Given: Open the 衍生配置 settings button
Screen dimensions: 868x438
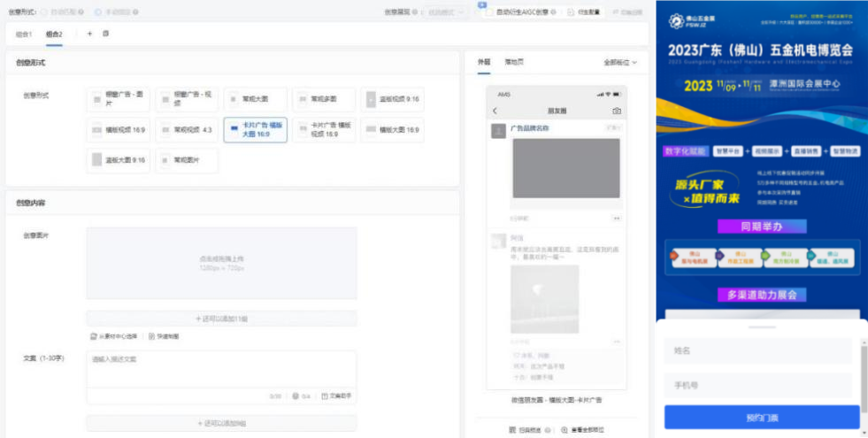Looking at the screenshot, I should click(584, 12).
